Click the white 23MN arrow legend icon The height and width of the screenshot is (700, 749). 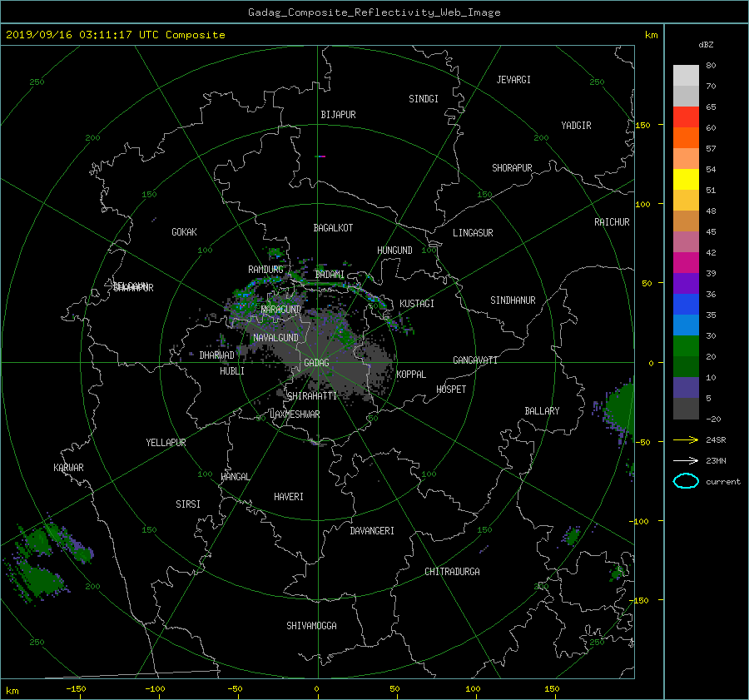click(686, 460)
